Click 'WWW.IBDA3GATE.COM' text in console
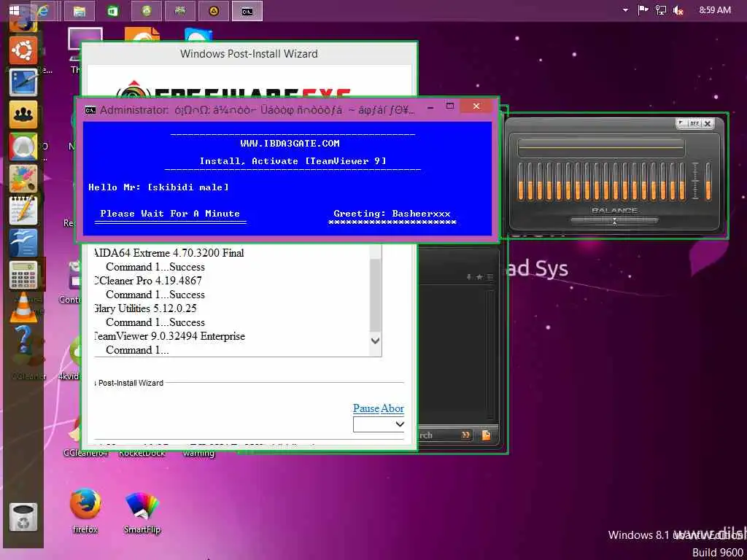 (x=290, y=144)
